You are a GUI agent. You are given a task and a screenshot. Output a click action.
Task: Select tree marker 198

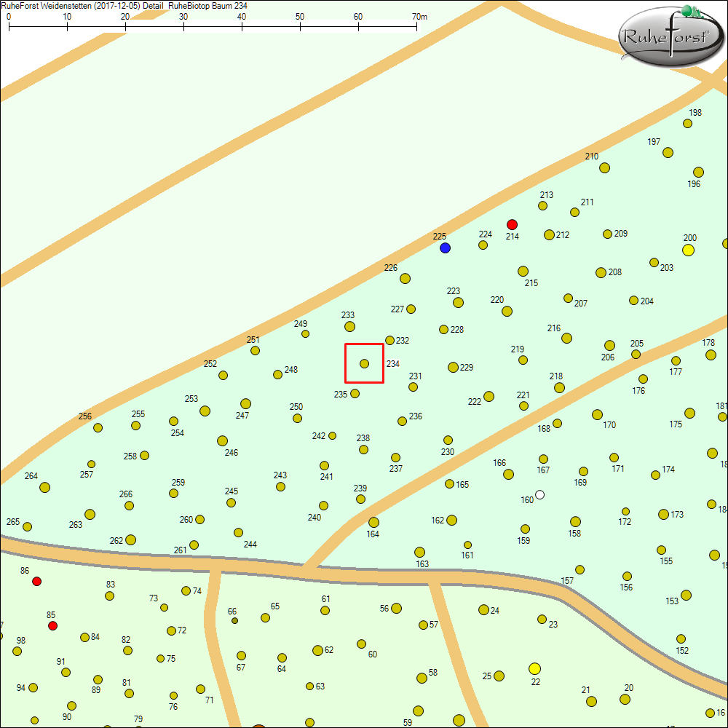coord(687,123)
